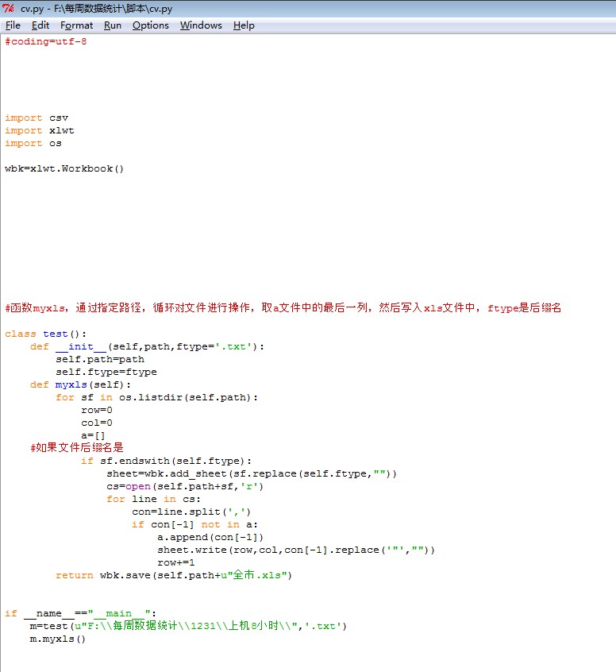Click the 'class test():' definition line
Screen dimensions: 616x672
click(46, 334)
